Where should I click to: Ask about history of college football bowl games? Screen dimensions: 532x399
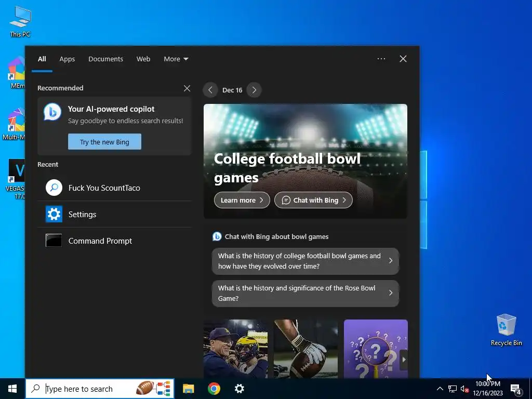[305, 261]
